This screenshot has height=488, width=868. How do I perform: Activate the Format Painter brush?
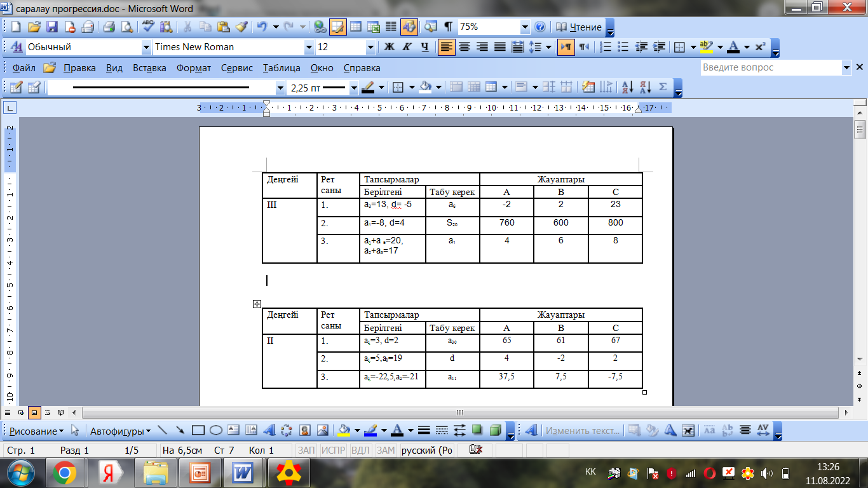pos(241,27)
